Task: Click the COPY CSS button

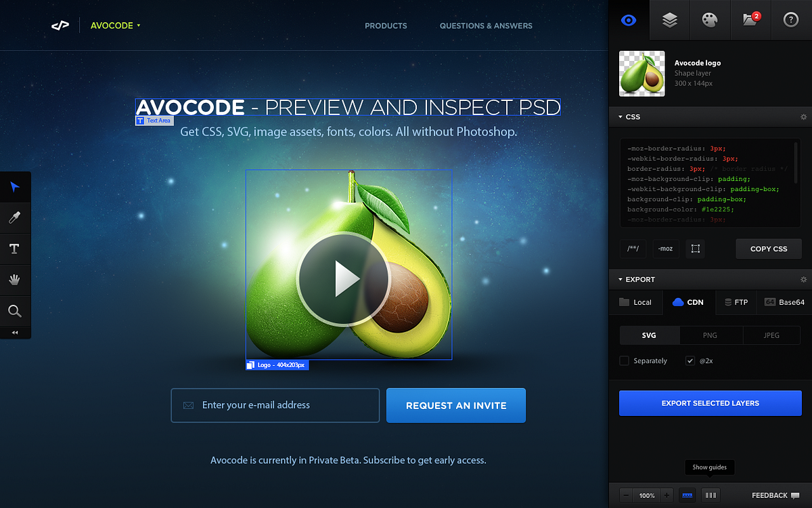Action: [x=769, y=249]
